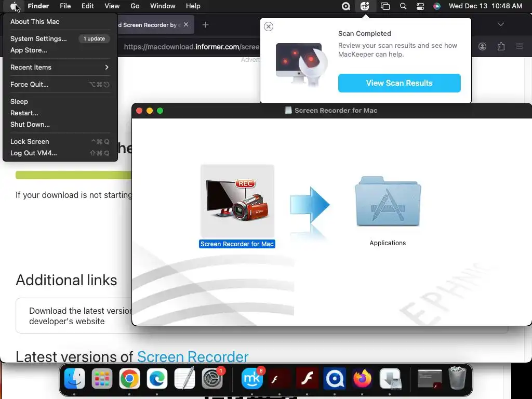Screen dimensions: 532x399
Task: Open Stage Manager menu bar icon
Action: coord(385,6)
